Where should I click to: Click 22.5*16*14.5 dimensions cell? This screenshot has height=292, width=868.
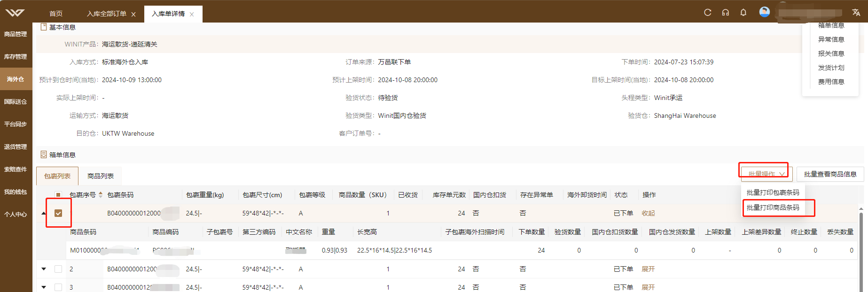pyautogui.click(x=394, y=250)
